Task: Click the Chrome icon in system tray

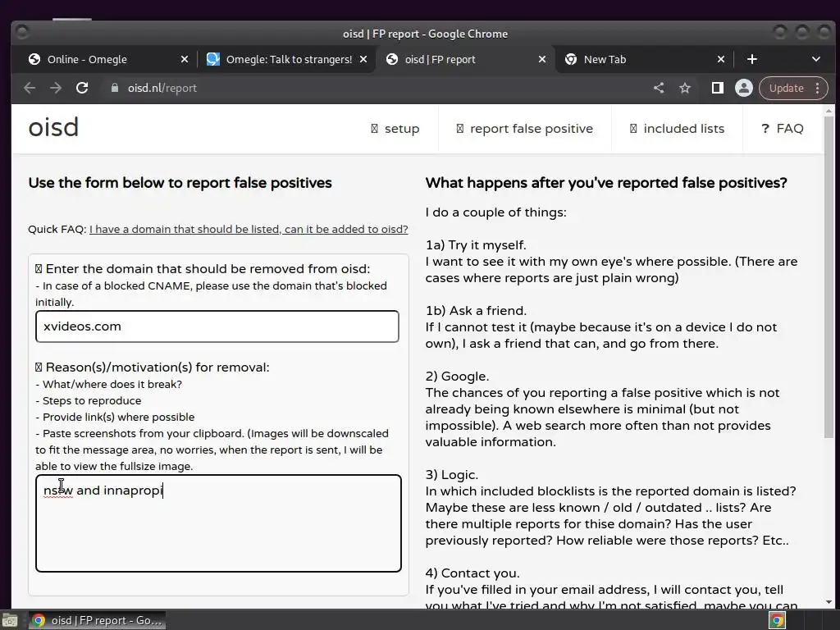Action: (777, 621)
